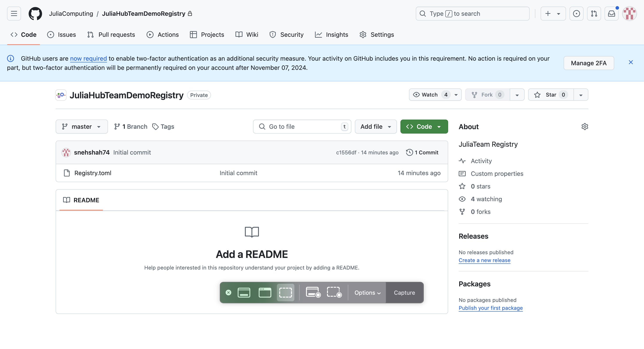
Task: Switch to the repository Settings tab
Action: point(377,34)
